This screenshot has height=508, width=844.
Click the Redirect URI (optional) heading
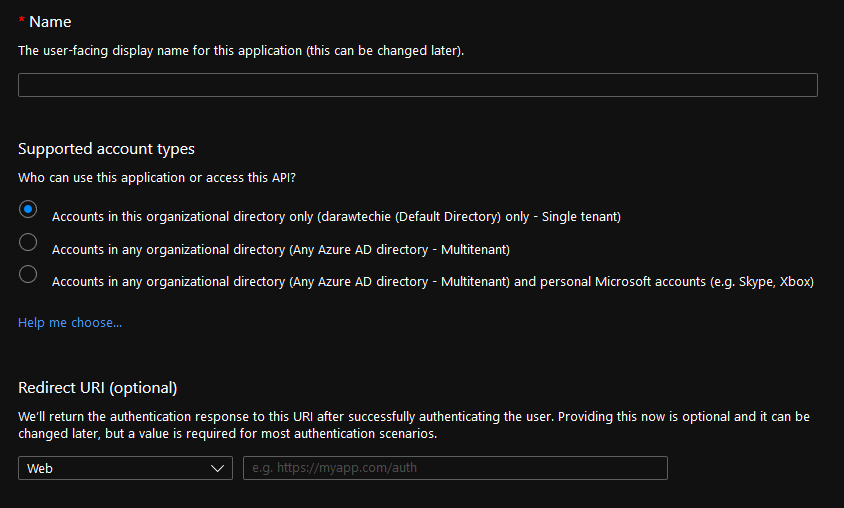pos(97,387)
